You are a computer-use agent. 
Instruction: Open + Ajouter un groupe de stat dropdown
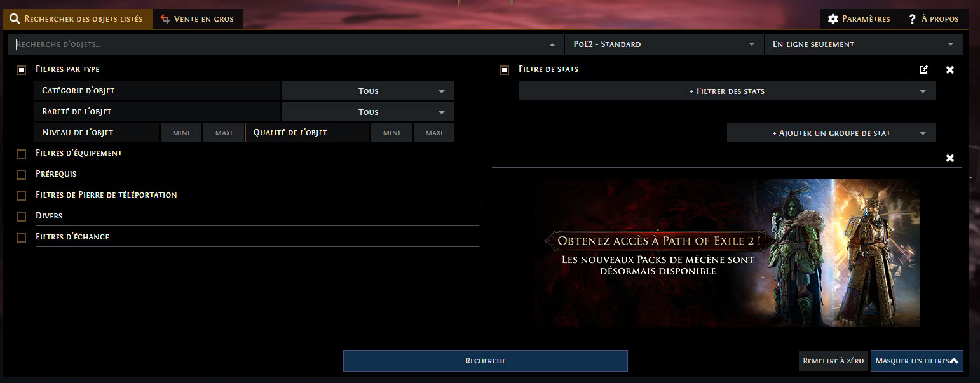coord(831,133)
